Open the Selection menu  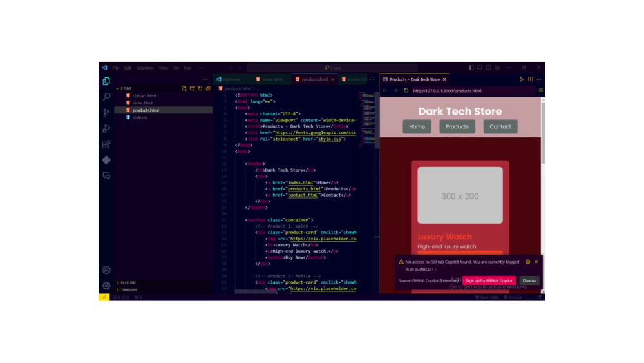[x=145, y=68]
